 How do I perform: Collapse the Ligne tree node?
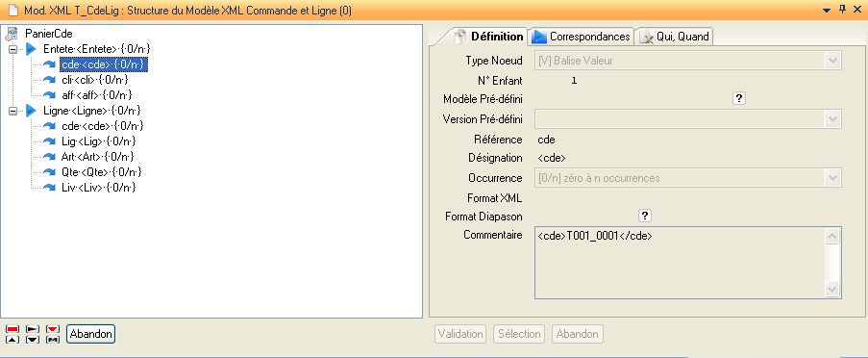tap(13, 112)
